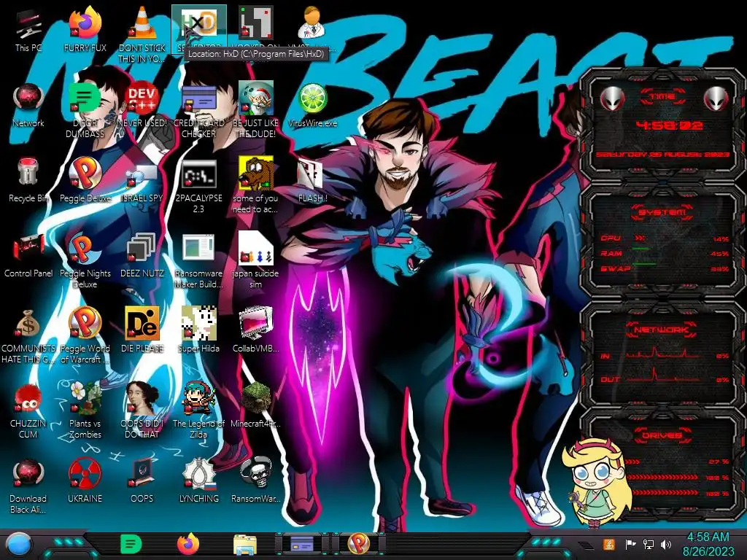Click the right alien head gadget button

(716, 98)
